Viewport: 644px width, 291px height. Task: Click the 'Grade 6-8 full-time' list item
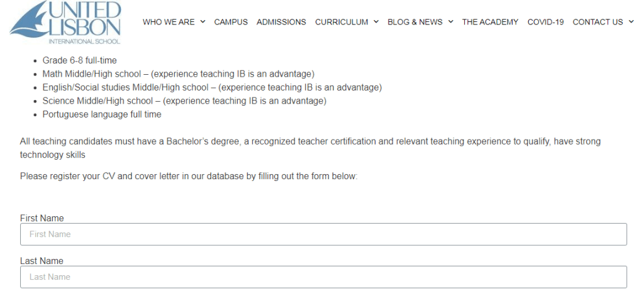[x=79, y=60]
